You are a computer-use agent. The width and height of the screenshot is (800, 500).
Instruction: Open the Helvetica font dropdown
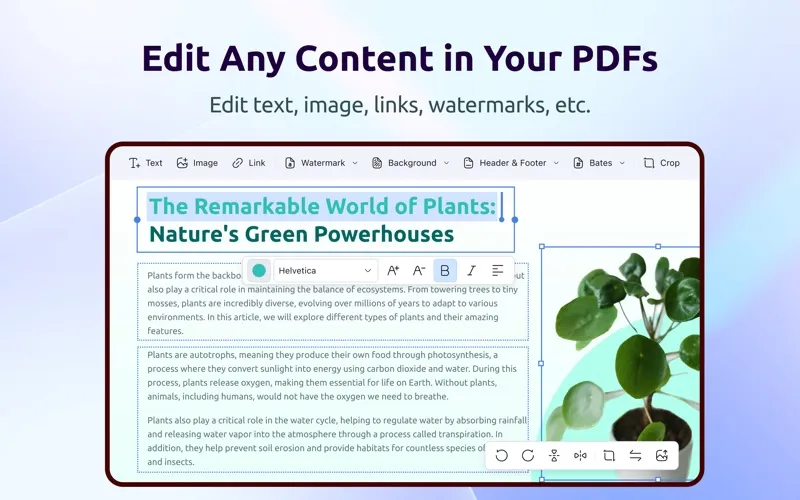click(326, 270)
